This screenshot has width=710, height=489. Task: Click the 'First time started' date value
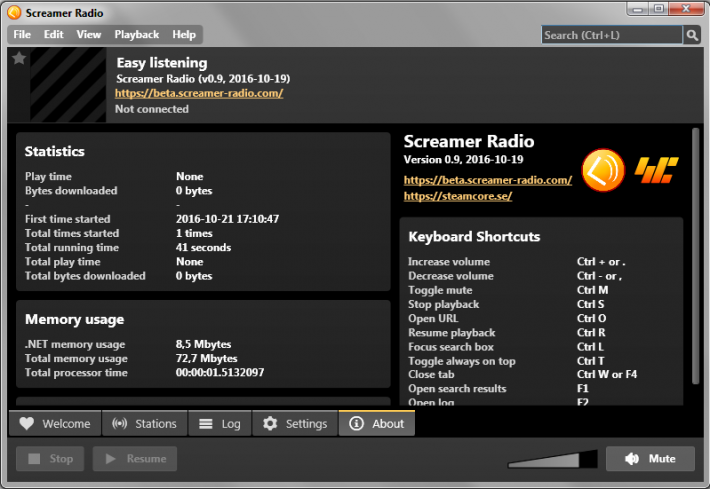click(x=227, y=219)
